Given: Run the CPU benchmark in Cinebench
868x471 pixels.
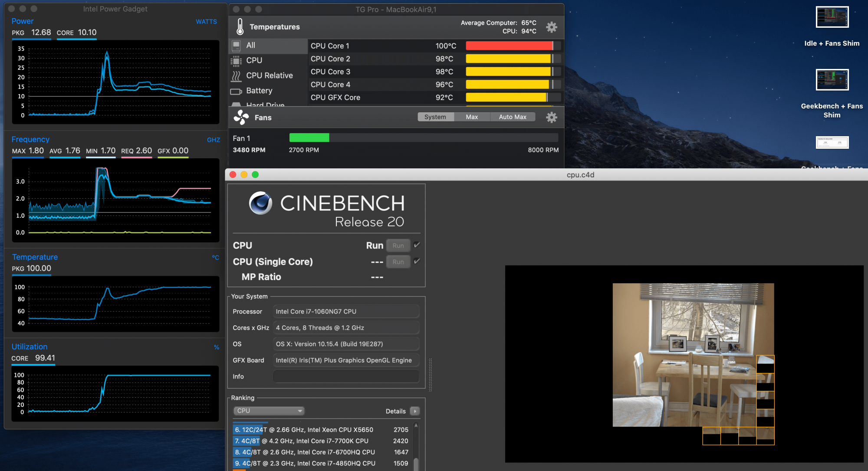Looking at the screenshot, I should [398, 245].
